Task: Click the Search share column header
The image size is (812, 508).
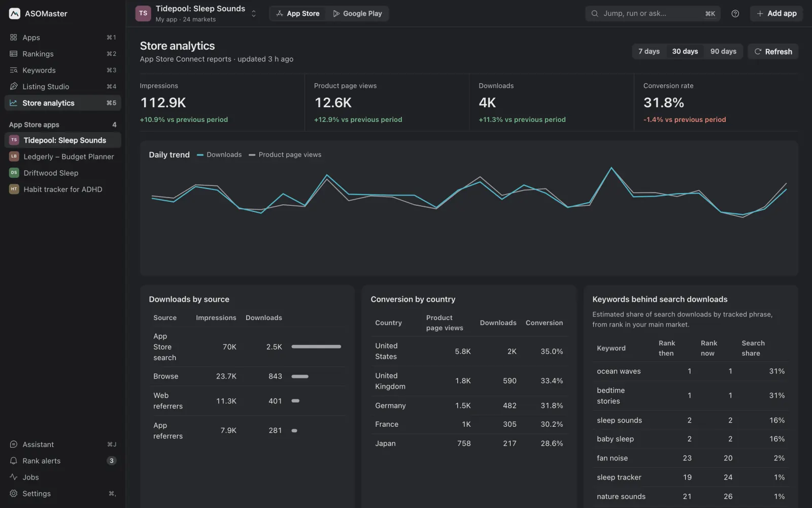Action: tap(753, 348)
